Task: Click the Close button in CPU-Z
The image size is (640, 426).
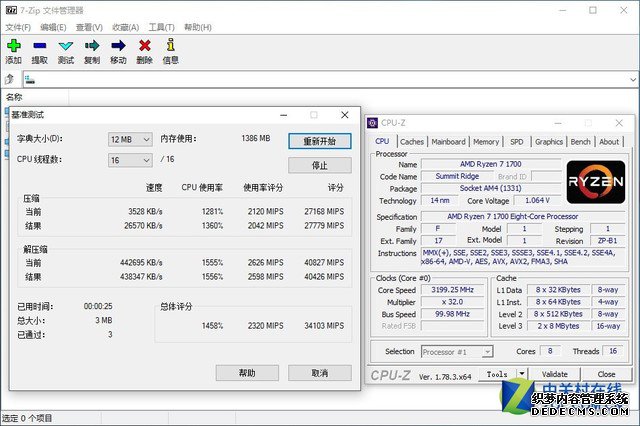Action: click(x=606, y=374)
